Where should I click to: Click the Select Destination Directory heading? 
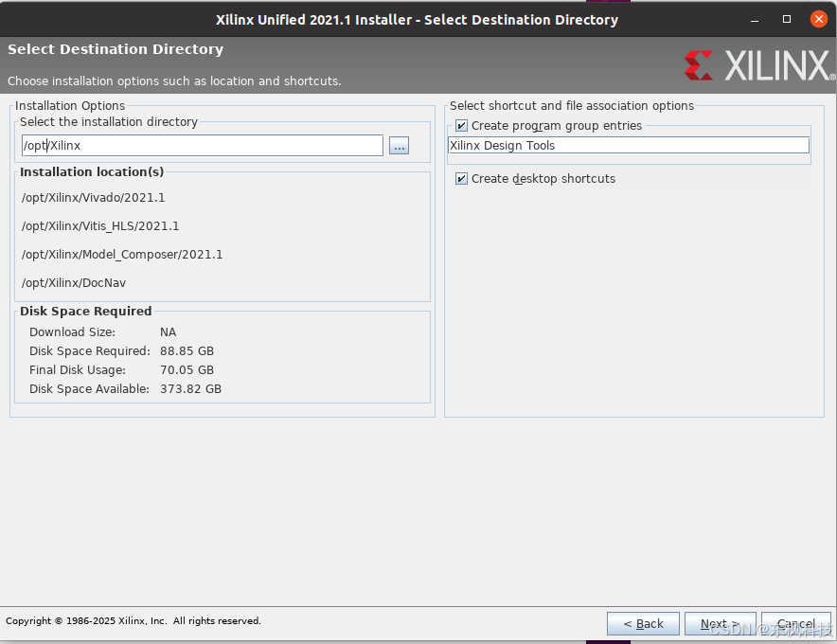[116, 49]
